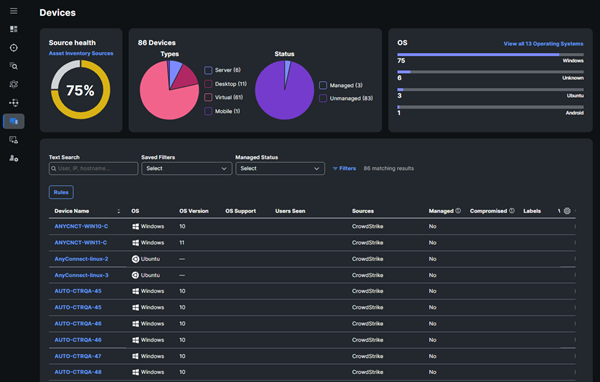The image size is (600, 382).
Task: Sort by the OS column header
Action: point(135,211)
